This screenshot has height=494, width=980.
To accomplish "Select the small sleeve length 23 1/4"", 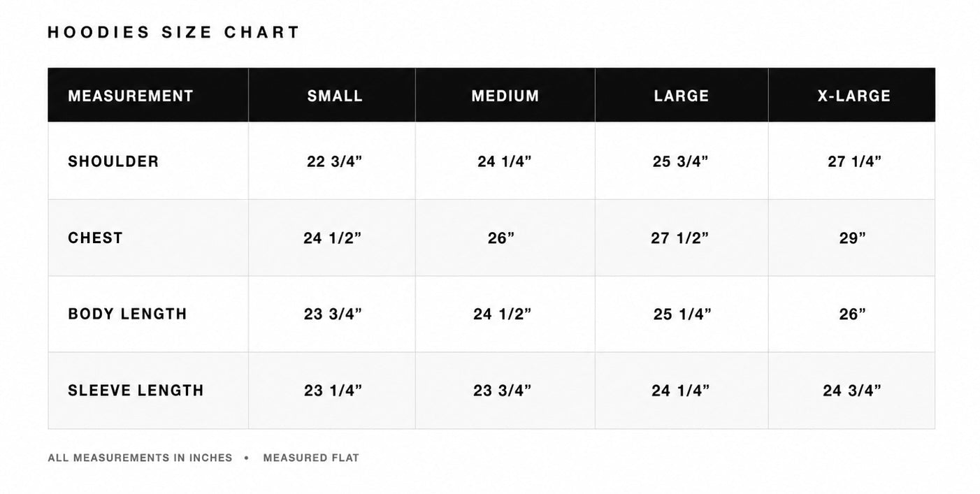I will point(333,391).
